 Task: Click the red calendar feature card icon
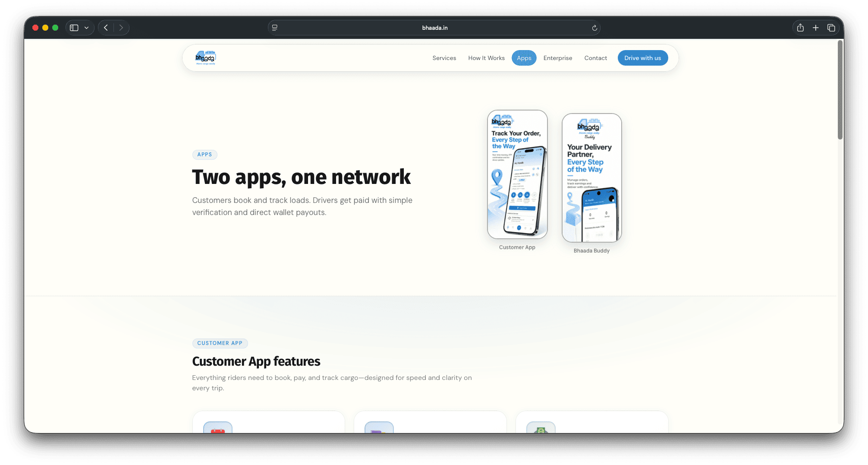[x=218, y=427]
